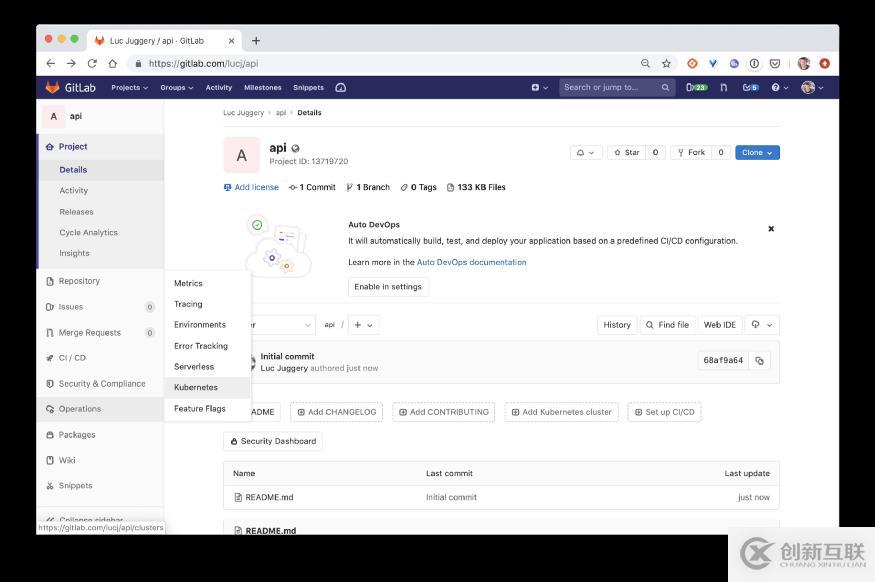Open the merge requests icon in navbar
The height and width of the screenshot is (582, 875).
(724, 88)
